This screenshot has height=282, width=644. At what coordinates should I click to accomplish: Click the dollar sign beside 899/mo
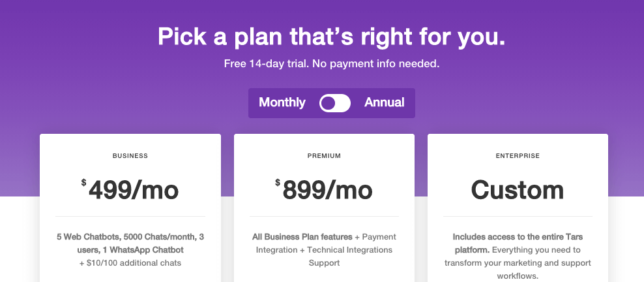(278, 183)
